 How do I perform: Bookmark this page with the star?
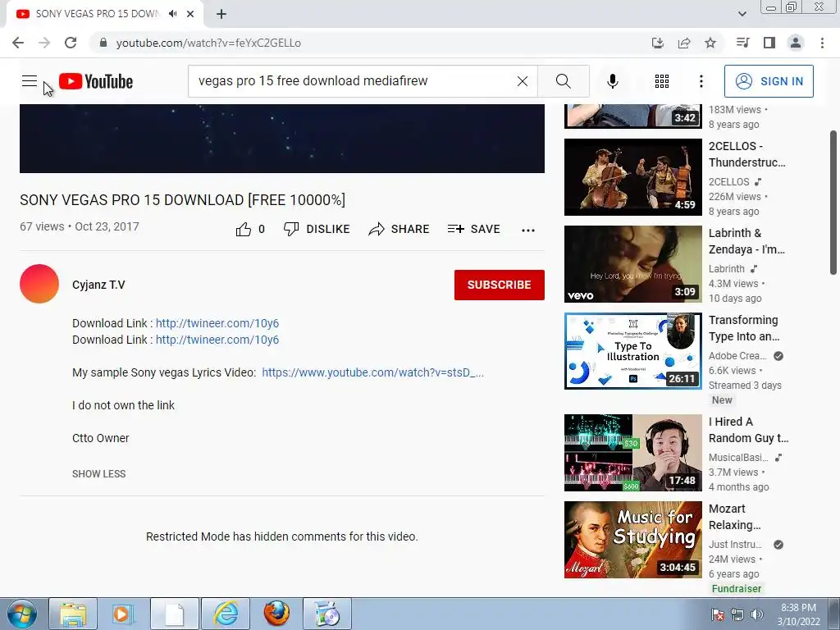(710, 43)
